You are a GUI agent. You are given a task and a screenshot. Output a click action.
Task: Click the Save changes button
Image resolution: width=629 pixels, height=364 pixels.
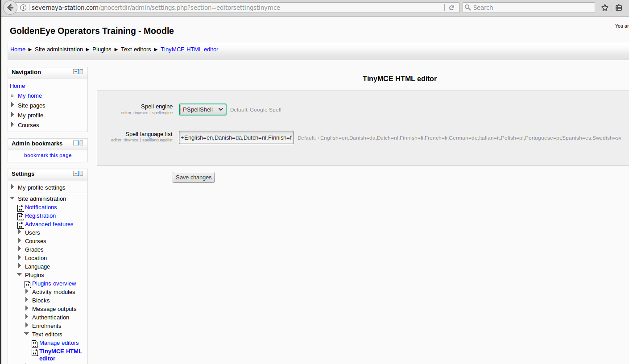pyautogui.click(x=194, y=178)
